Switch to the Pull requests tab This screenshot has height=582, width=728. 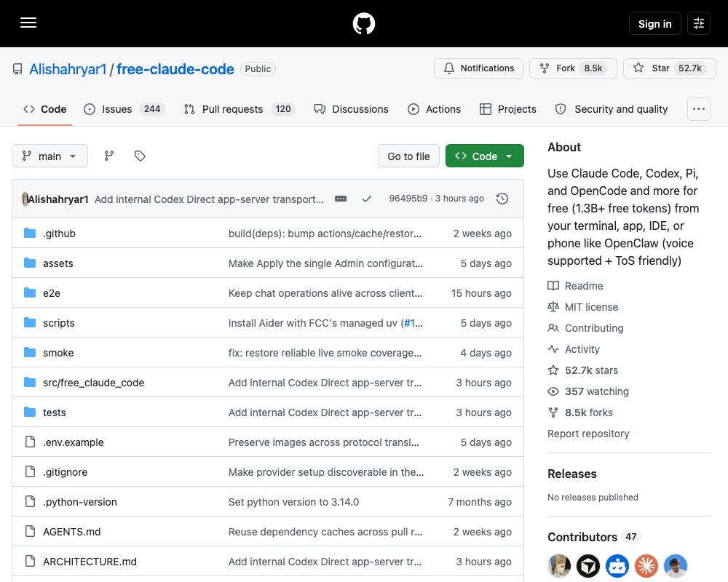[239, 109]
